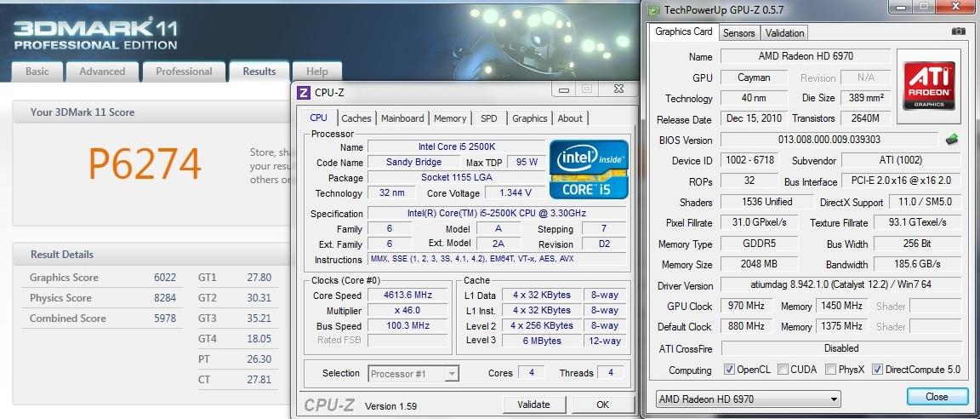Click the Graphics Score 6022 value

165,278
